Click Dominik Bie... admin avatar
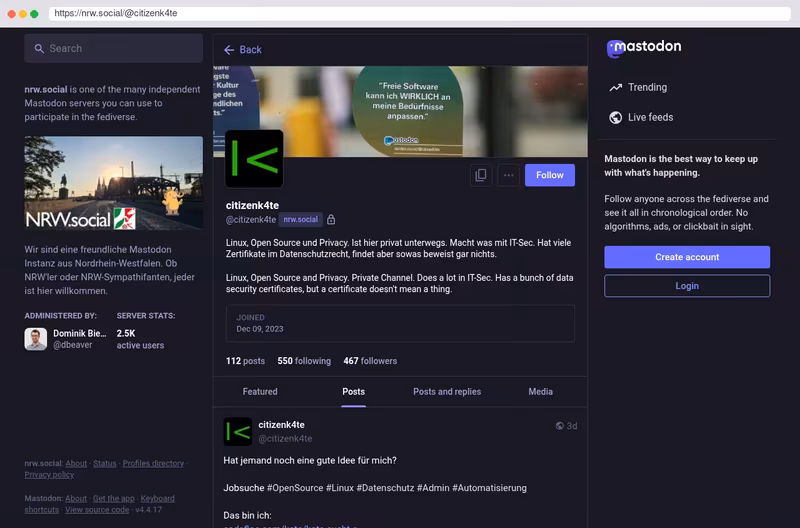This screenshot has width=800, height=528. [36, 339]
